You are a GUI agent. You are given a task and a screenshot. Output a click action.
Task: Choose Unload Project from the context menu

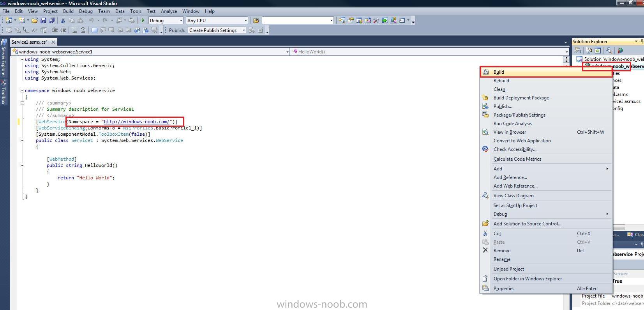click(546, 269)
